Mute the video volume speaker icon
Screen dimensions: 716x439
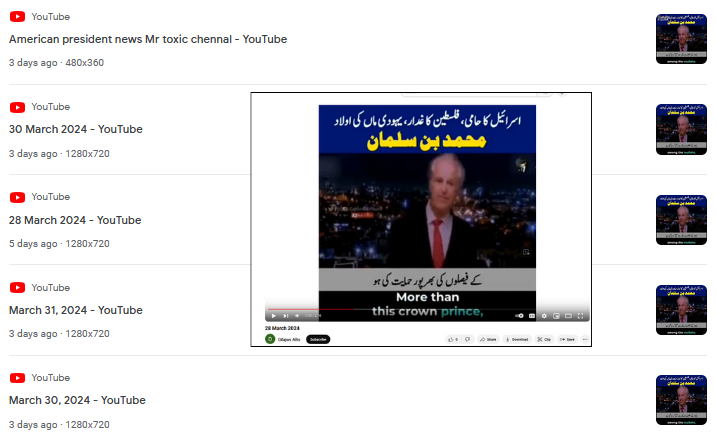click(297, 316)
